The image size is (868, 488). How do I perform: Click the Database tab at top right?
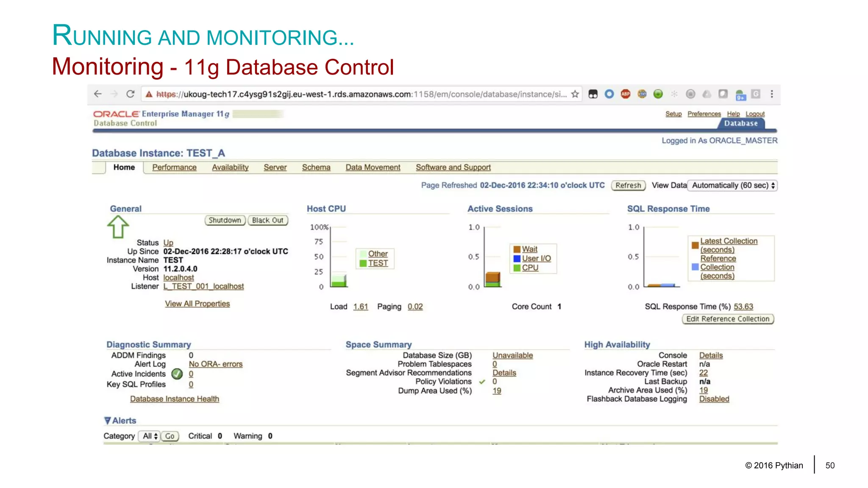pos(741,123)
